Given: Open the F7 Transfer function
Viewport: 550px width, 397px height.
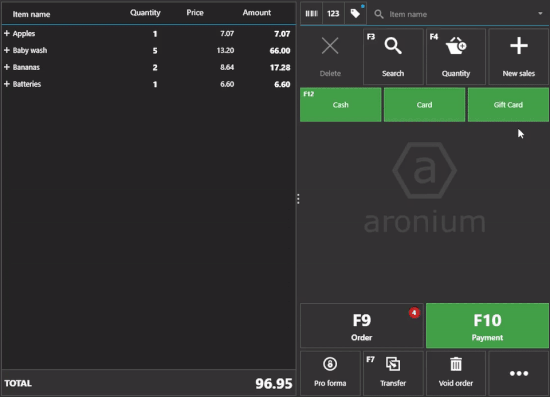Looking at the screenshot, I should coord(393,373).
